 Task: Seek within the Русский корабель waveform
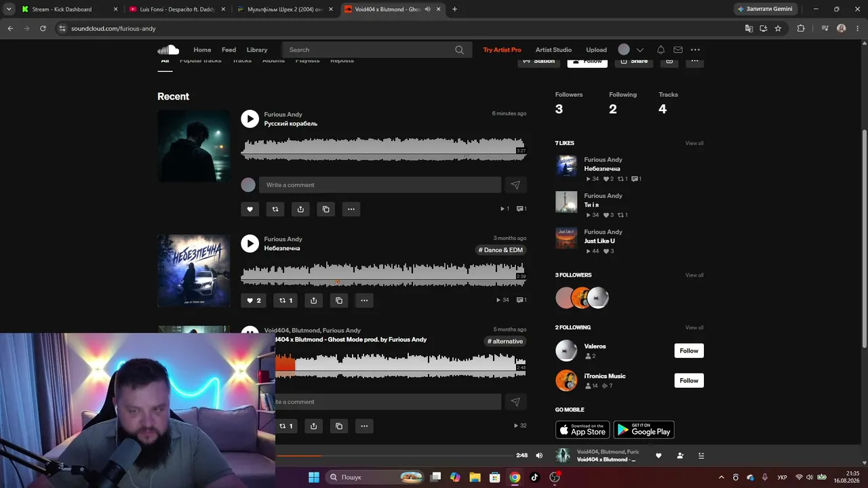click(384, 149)
